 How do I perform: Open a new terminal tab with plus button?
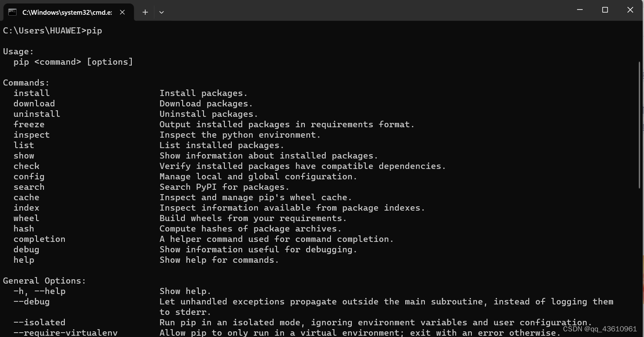click(145, 12)
